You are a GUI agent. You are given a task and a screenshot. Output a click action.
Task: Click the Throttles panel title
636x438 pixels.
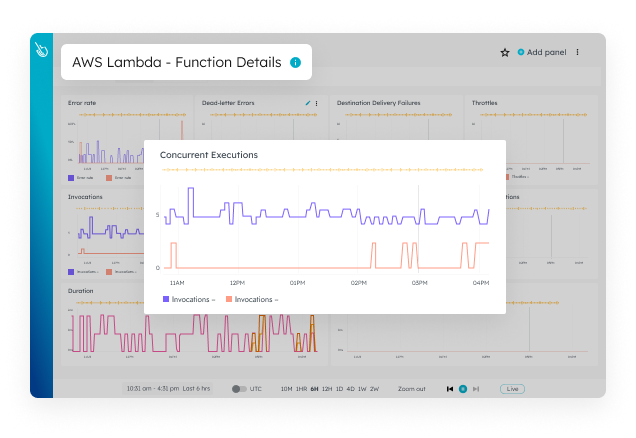(484, 103)
